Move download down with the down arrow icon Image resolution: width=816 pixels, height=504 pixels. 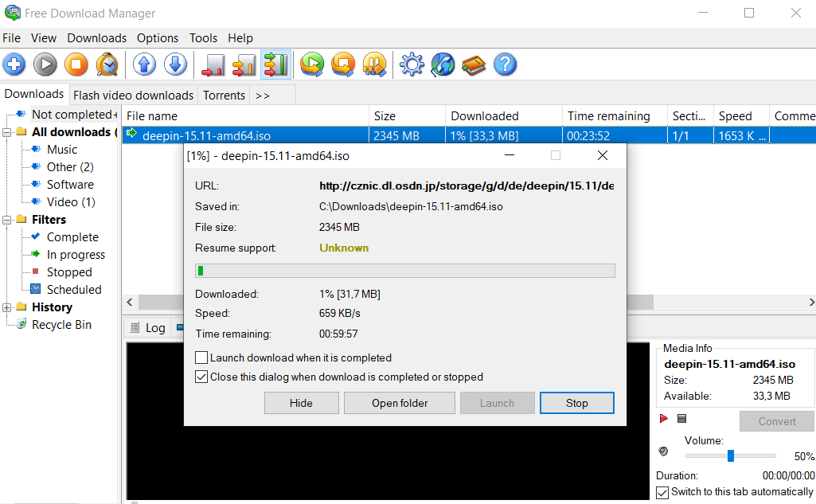pyautogui.click(x=175, y=64)
